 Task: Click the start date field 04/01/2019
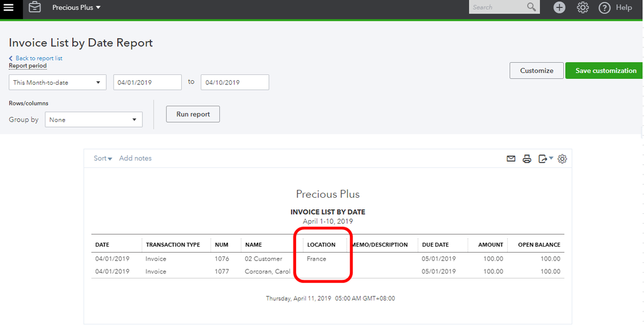click(147, 82)
